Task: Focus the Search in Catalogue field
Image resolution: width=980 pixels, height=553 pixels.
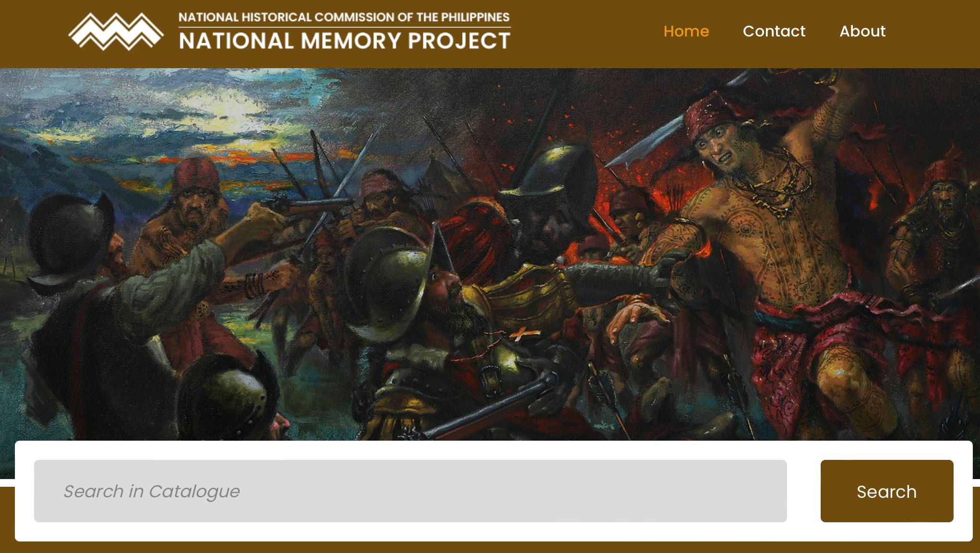Action: coord(410,491)
